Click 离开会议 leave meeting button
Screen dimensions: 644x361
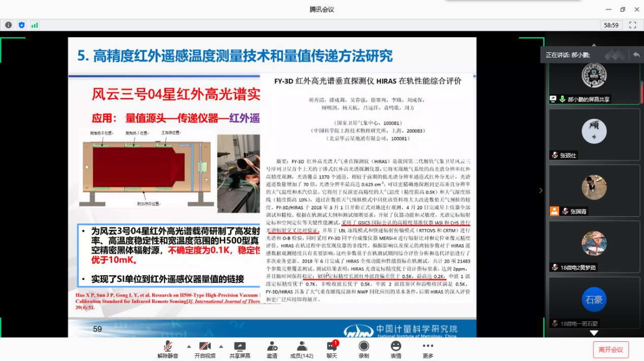[x=610, y=349]
